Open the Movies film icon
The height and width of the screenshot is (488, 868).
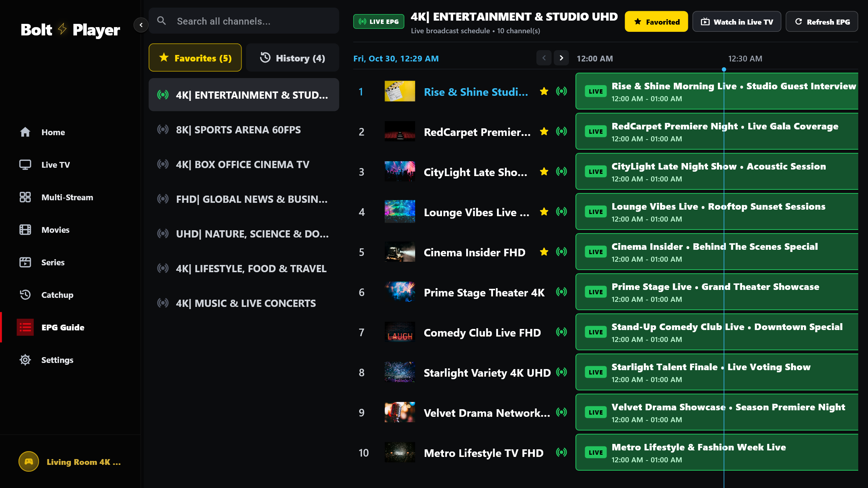(25, 230)
